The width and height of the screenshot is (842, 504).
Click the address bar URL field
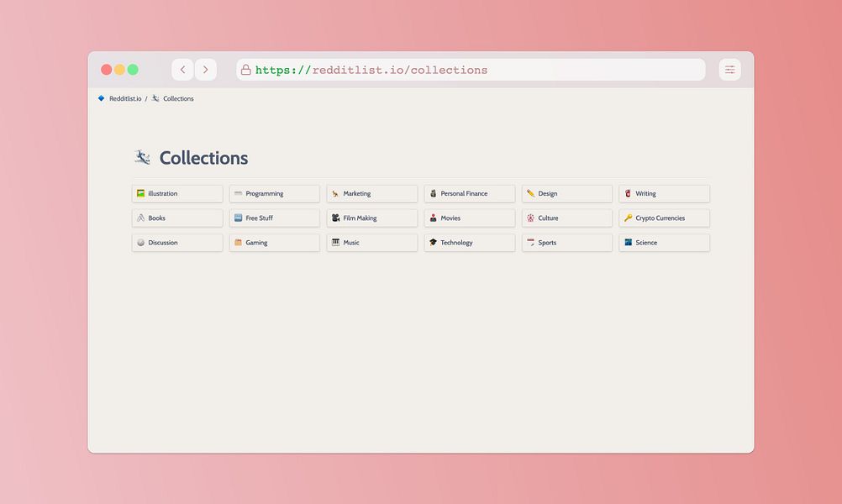pos(471,70)
